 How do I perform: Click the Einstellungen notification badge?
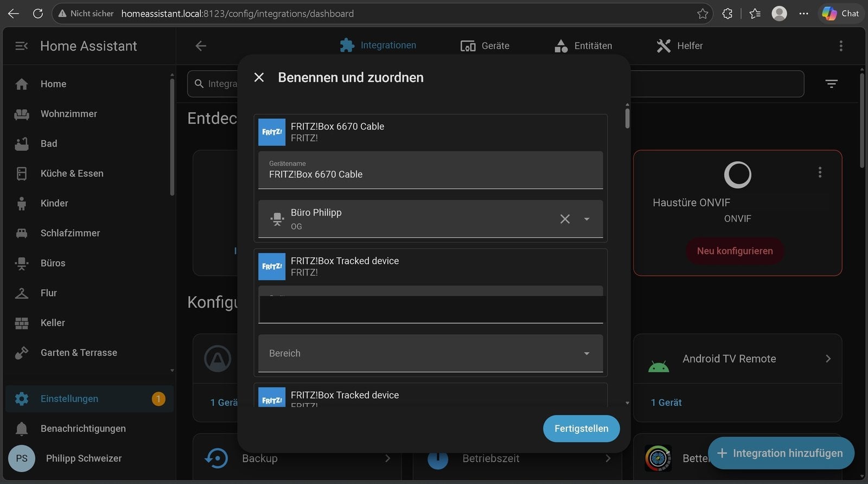click(158, 399)
